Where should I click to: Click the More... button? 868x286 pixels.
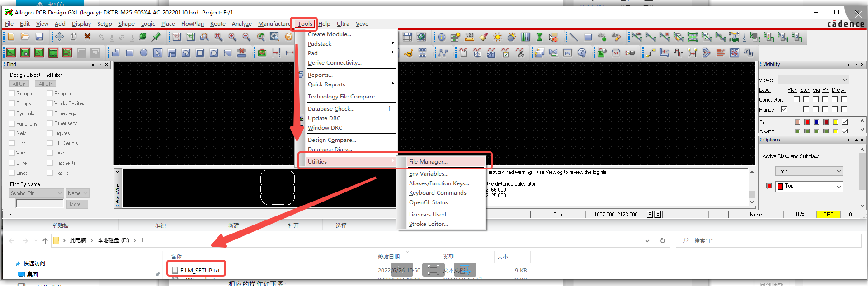[x=77, y=204]
